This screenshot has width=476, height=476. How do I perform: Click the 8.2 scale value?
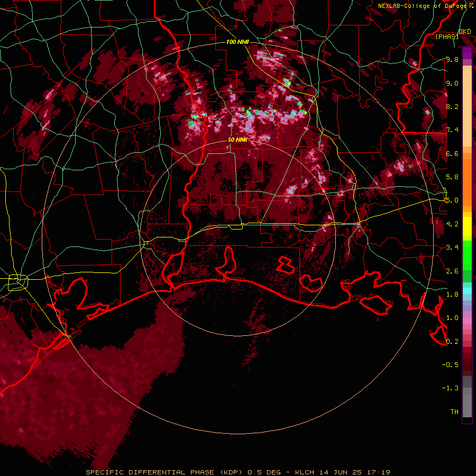pyautogui.click(x=452, y=106)
